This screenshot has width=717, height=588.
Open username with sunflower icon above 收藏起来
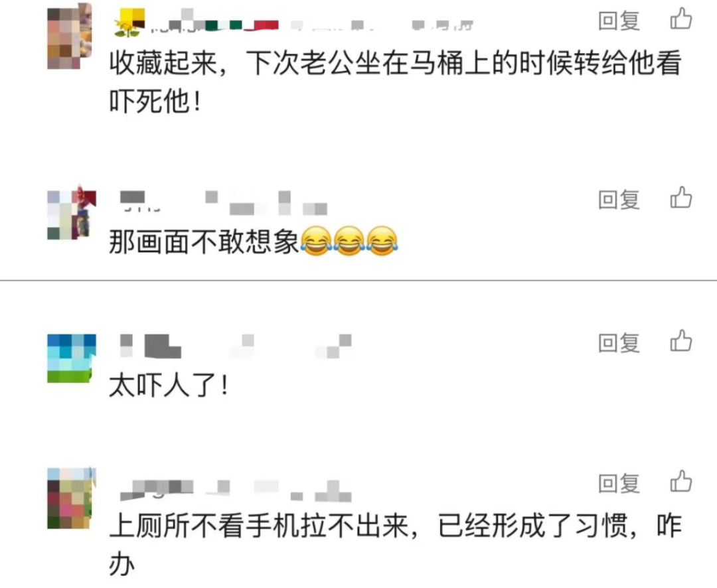[x=293, y=23]
